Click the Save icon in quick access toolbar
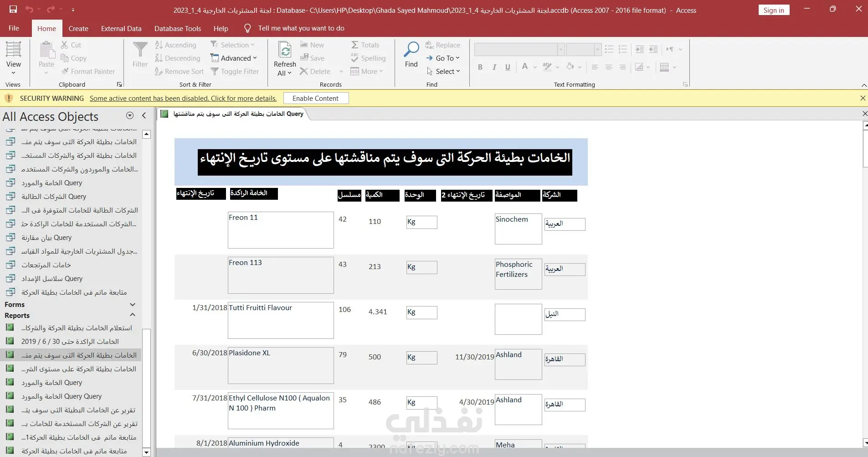Viewport: 868px width, 457px height. [13, 10]
